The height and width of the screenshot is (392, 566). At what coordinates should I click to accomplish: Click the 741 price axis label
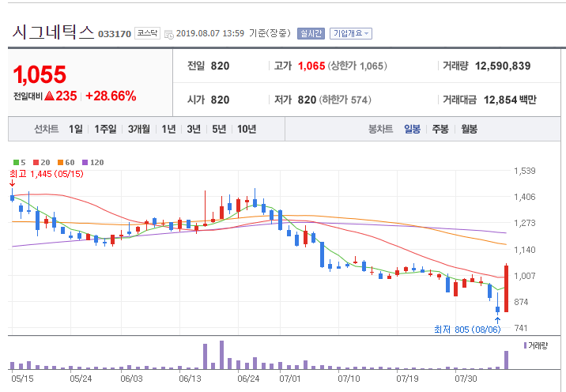coord(521,328)
